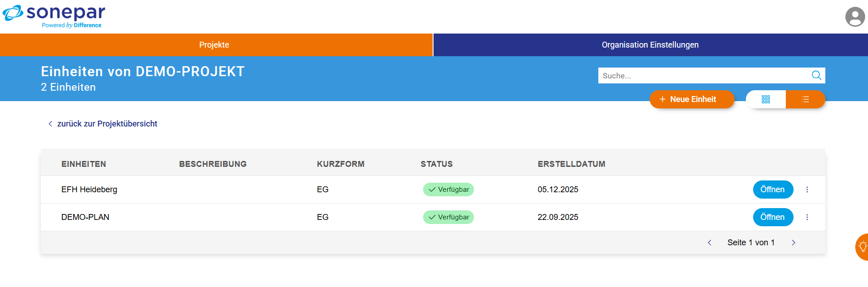Go to next page arrow
The height and width of the screenshot is (287, 868).
tap(794, 243)
